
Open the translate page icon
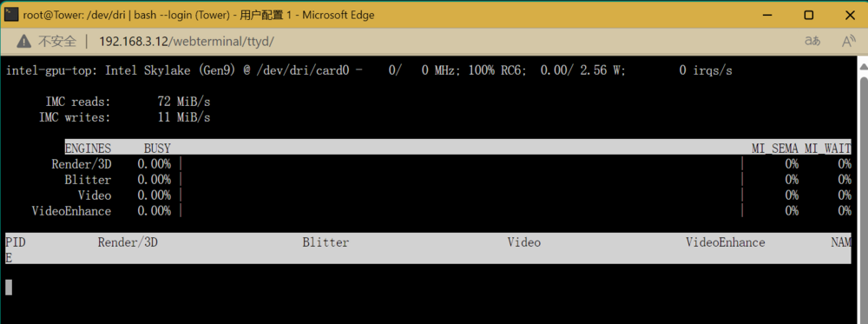tap(812, 41)
